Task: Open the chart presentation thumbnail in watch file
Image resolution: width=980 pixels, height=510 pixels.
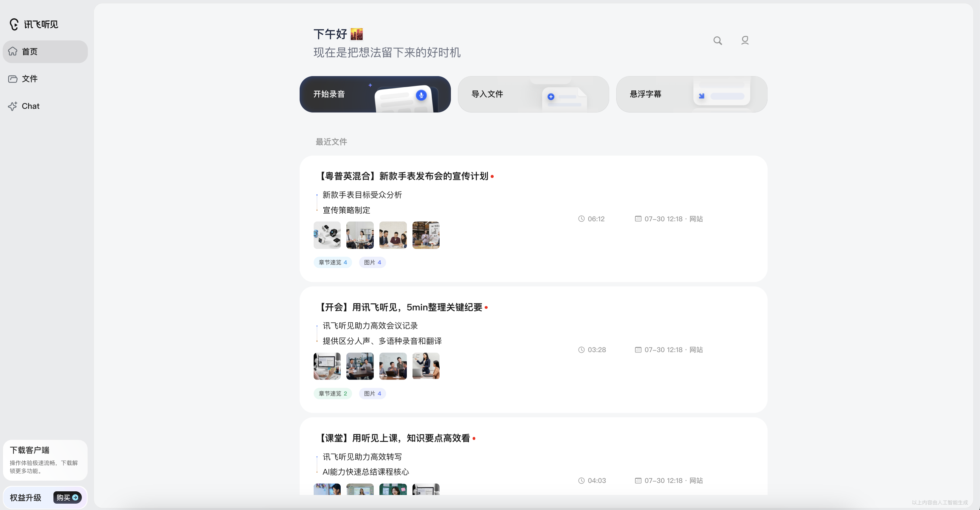Action: (426, 235)
